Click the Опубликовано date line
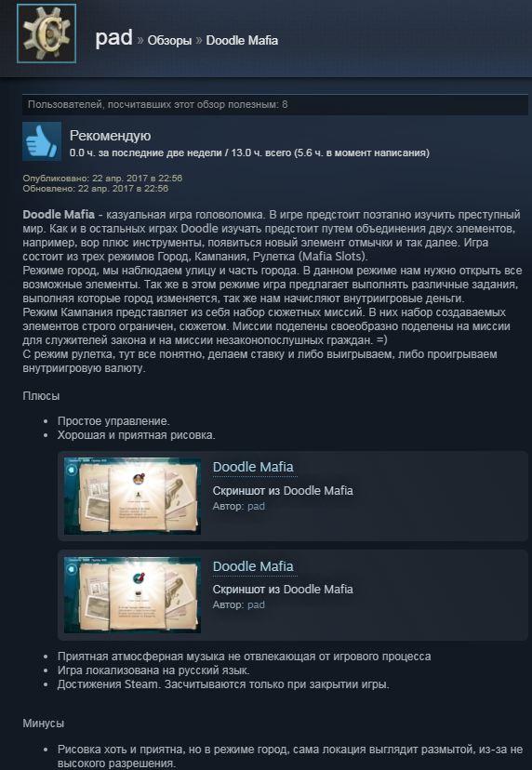532x770 pixels. pos(102,179)
